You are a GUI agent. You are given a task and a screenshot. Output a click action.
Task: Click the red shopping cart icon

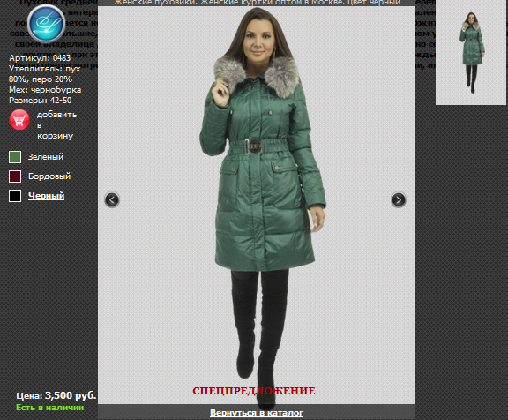pos(19,120)
